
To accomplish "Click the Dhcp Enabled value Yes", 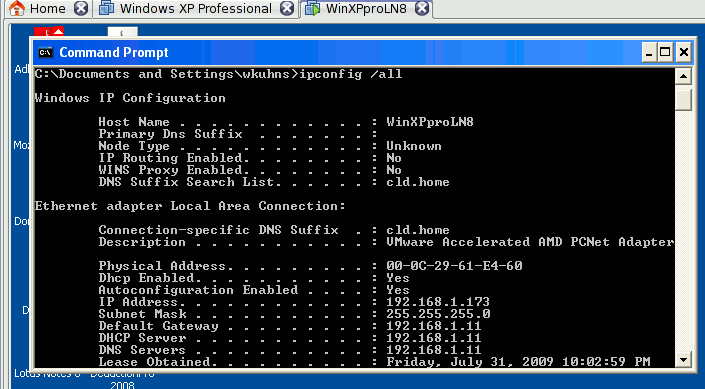I will pos(398,278).
